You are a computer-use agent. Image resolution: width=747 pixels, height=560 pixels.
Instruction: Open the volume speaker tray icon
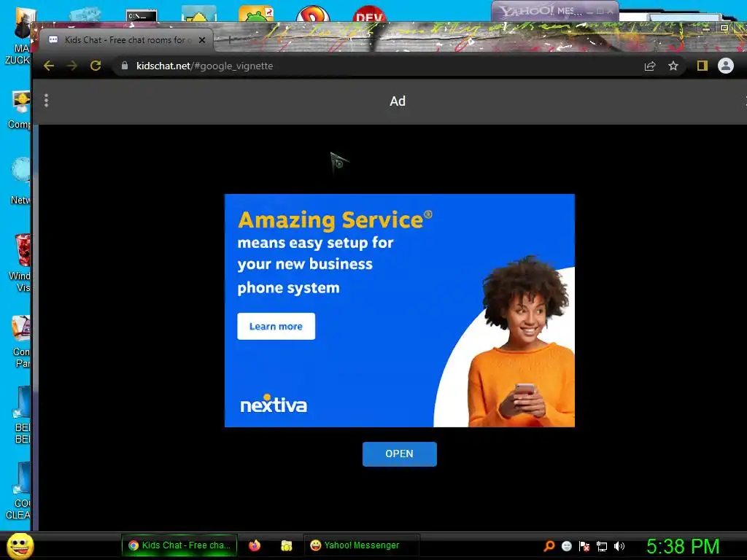[x=619, y=545]
